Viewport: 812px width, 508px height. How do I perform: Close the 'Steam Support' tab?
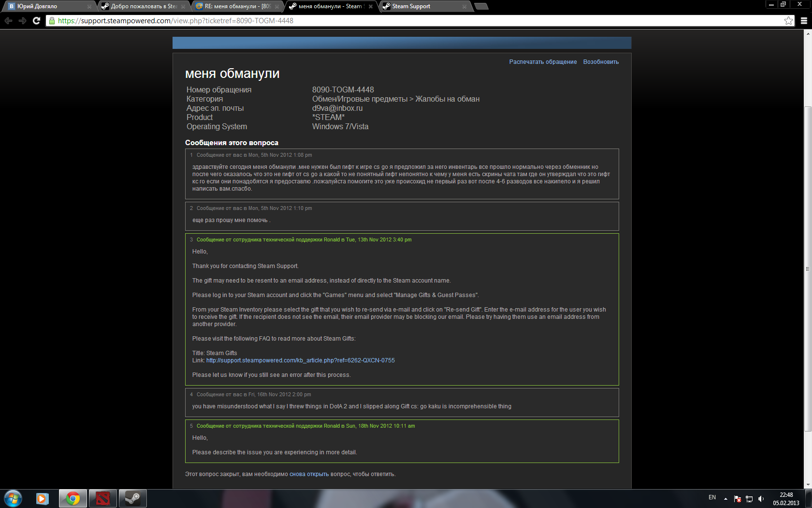click(x=464, y=7)
